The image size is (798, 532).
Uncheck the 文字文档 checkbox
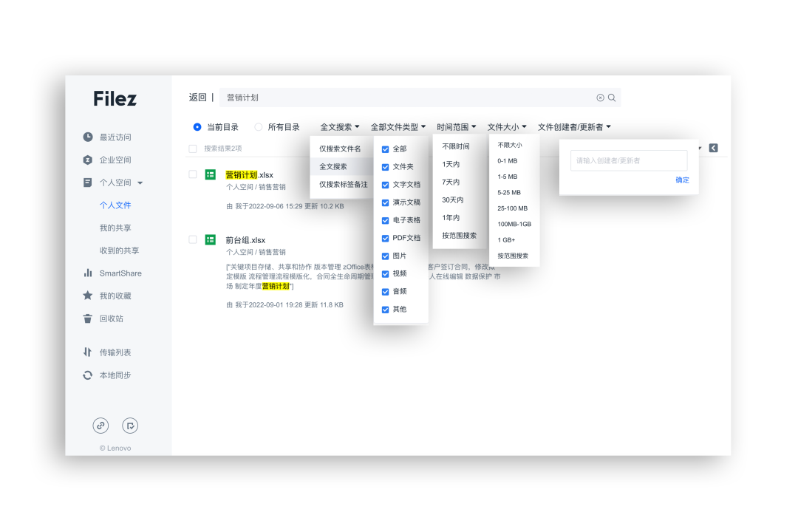pyautogui.click(x=385, y=185)
